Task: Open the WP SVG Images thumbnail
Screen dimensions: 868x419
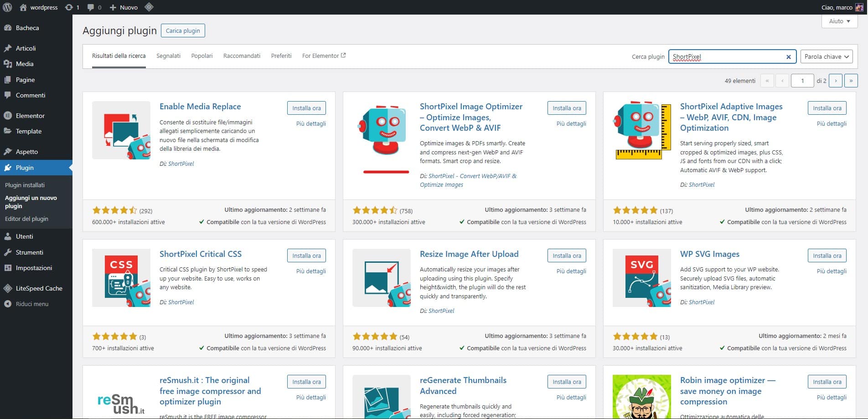Action: coord(642,278)
